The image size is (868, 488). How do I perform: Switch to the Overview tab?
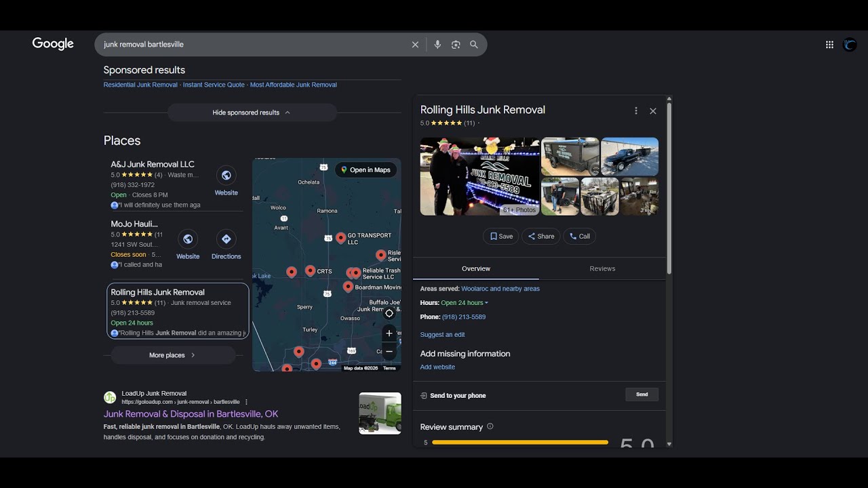[476, 269]
